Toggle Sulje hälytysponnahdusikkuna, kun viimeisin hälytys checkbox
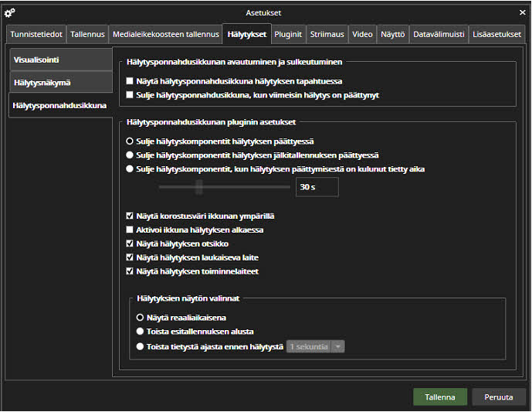 pos(130,95)
